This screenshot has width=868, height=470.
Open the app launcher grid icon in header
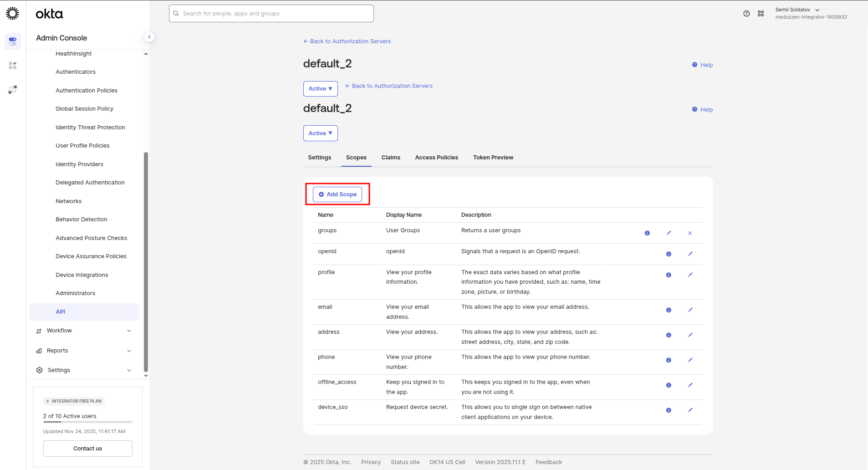[761, 14]
